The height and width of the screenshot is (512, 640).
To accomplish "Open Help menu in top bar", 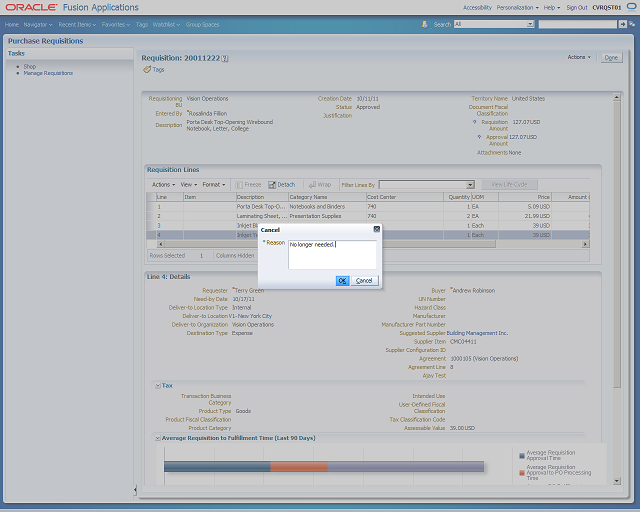I will coord(551,7).
